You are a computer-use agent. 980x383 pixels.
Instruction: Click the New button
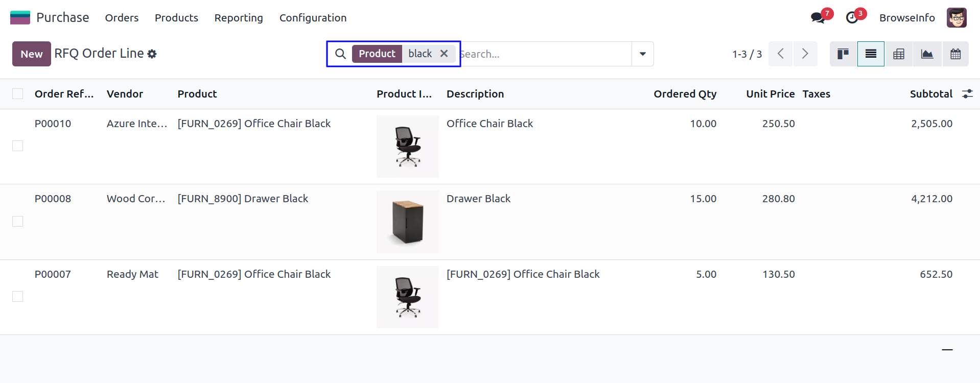point(31,54)
